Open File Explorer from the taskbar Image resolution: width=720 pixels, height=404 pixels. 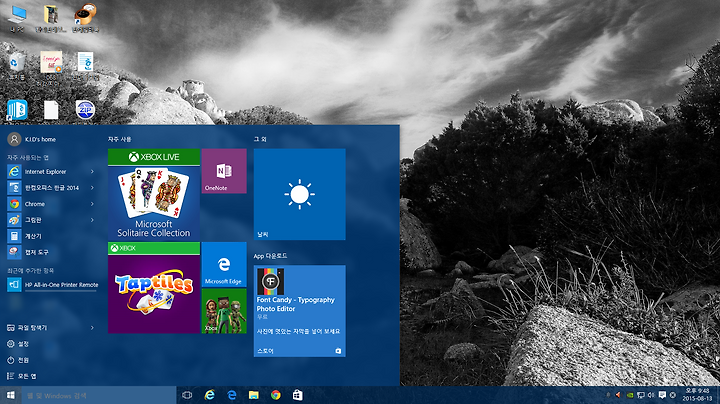tap(253, 395)
